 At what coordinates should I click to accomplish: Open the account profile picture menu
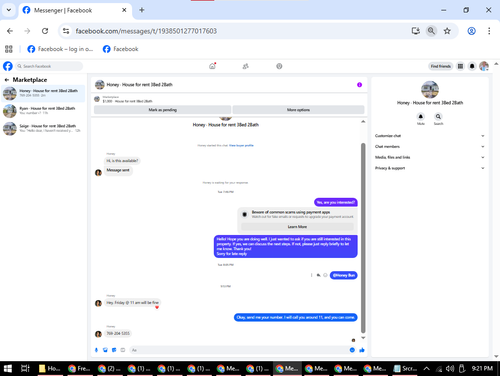click(x=484, y=66)
